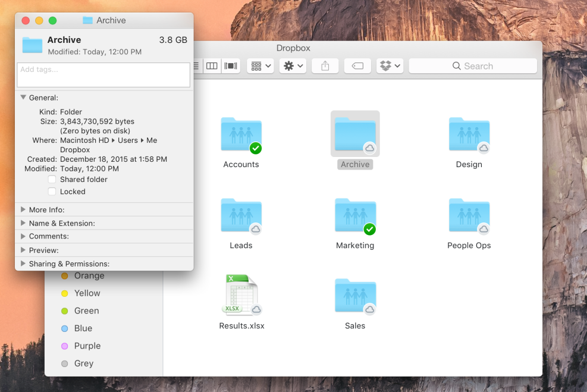Click the Add Tags field in Get Info
This screenshot has height=392, width=587.
[x=103, y=74]
